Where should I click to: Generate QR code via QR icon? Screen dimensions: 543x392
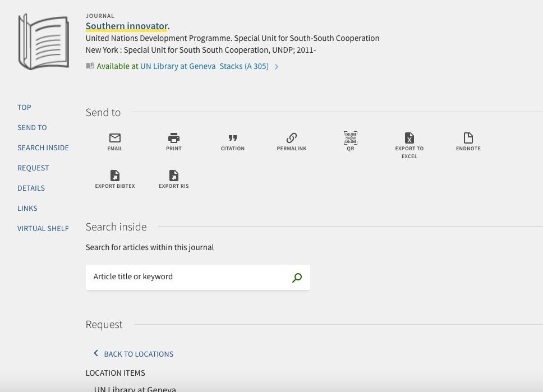351,138
